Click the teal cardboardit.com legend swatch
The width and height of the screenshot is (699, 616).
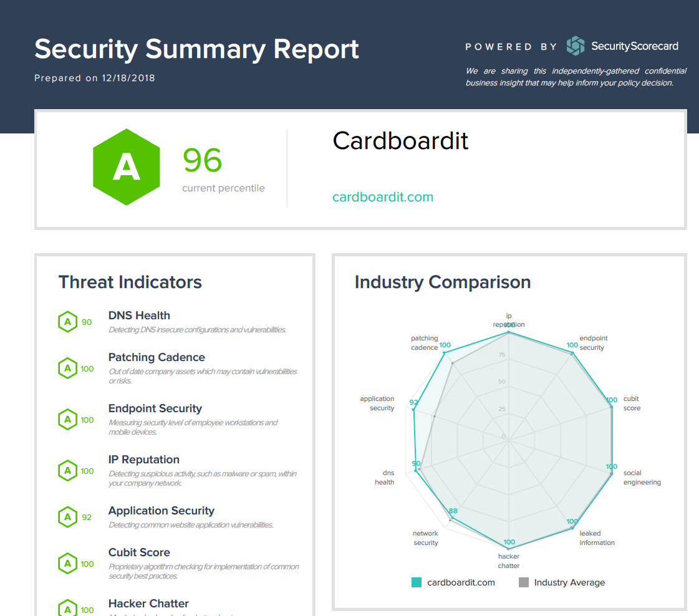[x=417, y=582]
